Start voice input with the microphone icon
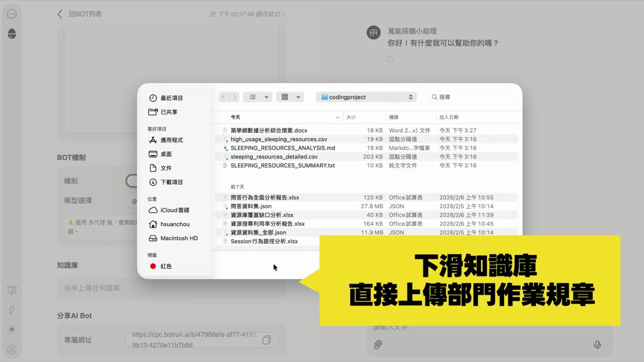The height and width of the screenshot is (362, 644). point(597,345)
